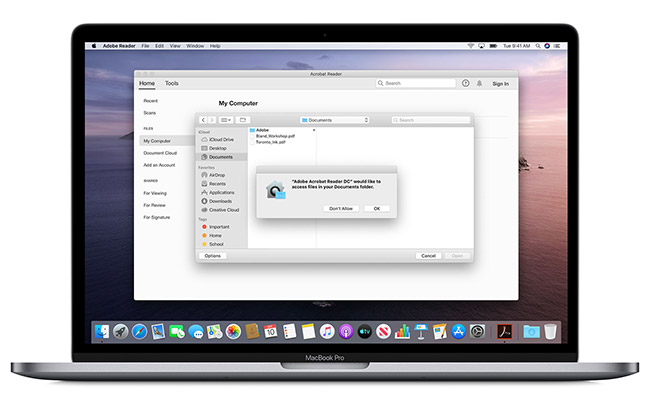The width and height of the screenshot is (650, 405).
Task: Click the Acrobat Reader search field
Action: pyautogui.click(x=416, y=84)
